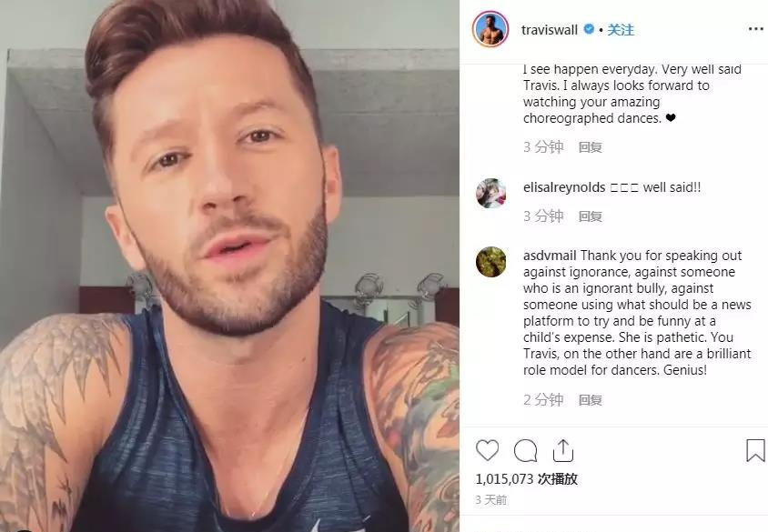Share the post with the upload icon
Image resolution: width=768 pixels, height=532 pixels.
click(563, 450)
